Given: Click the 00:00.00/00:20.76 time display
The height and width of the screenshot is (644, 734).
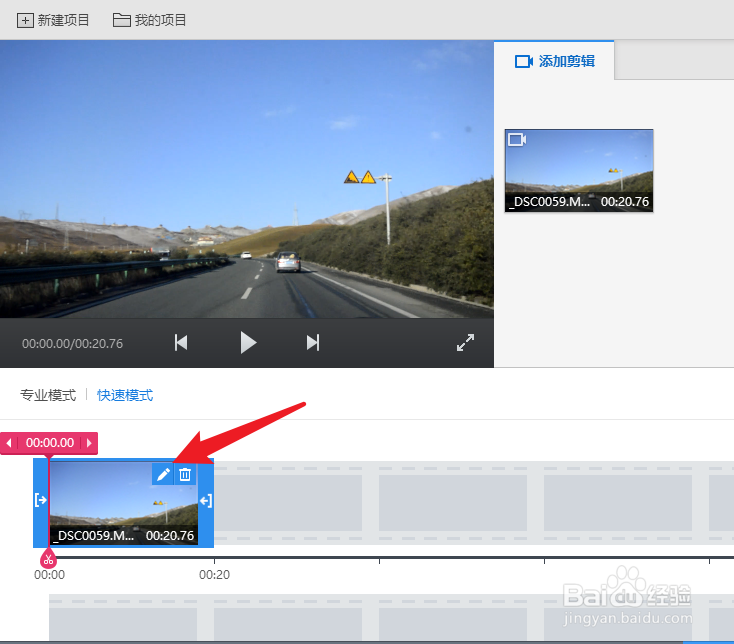Looking at the screenshot, I should click(x=73, y=344).
